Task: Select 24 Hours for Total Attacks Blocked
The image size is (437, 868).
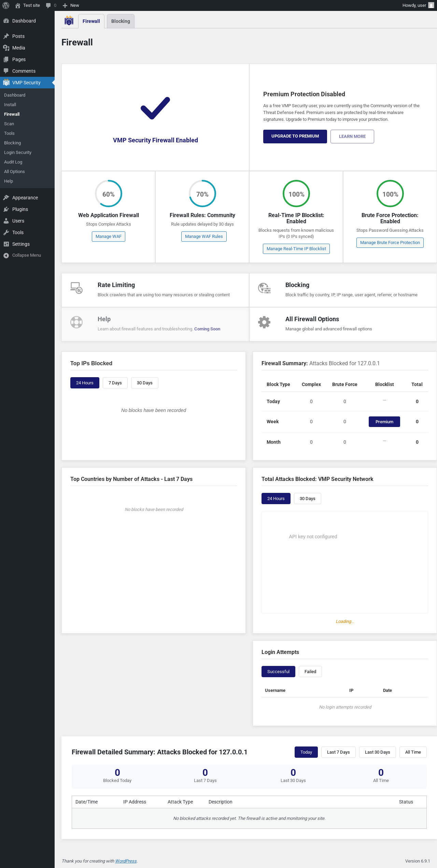Action: pyautogui.click(x=276, y=499)
